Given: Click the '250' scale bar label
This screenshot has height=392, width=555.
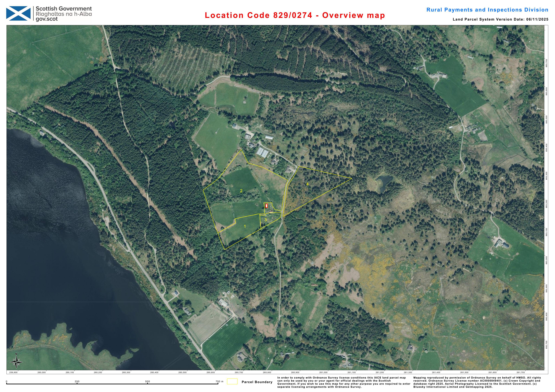Looking at the screenshot, I should coord(77,382).
